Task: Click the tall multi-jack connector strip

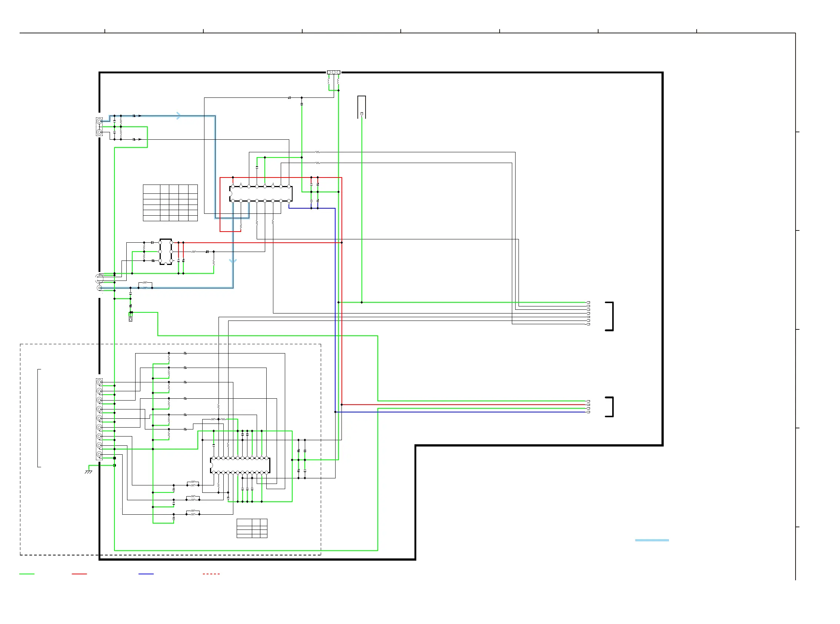Action: (99, 419)
